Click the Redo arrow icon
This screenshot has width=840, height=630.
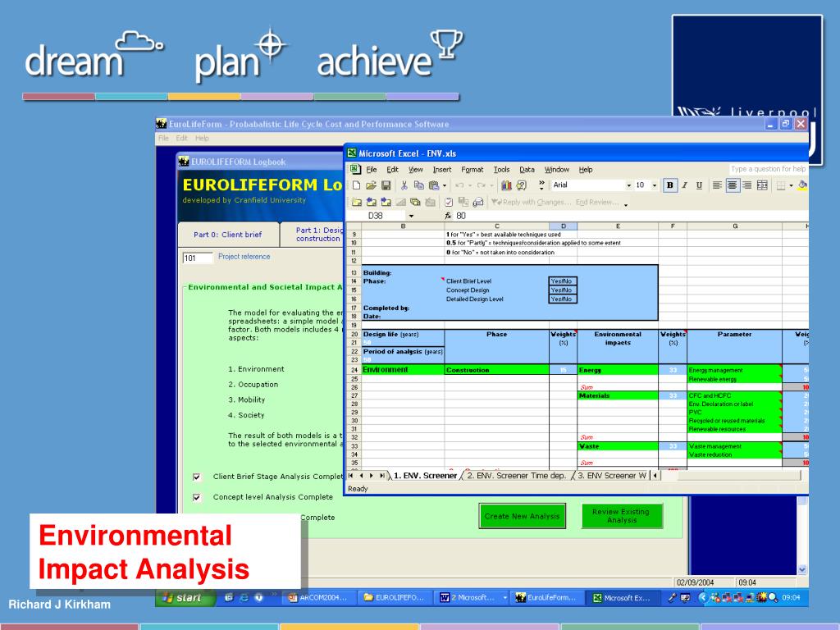click(481, 185)
